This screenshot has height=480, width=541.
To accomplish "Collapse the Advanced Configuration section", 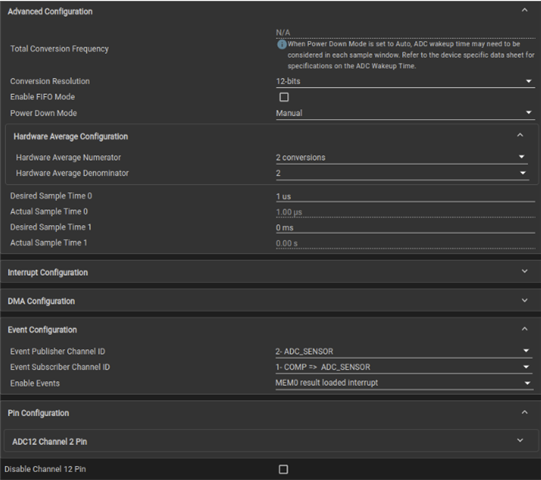I will click(x=524, y=10).
